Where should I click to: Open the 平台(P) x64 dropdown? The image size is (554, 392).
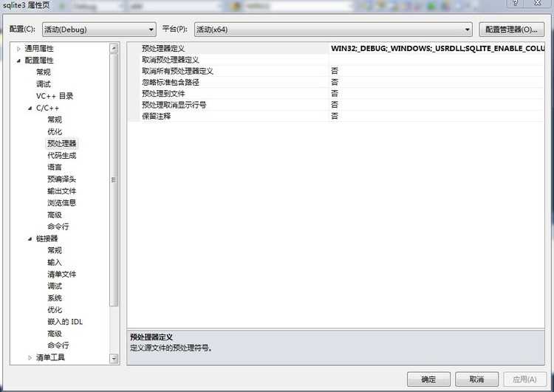(x=333, y=30)
